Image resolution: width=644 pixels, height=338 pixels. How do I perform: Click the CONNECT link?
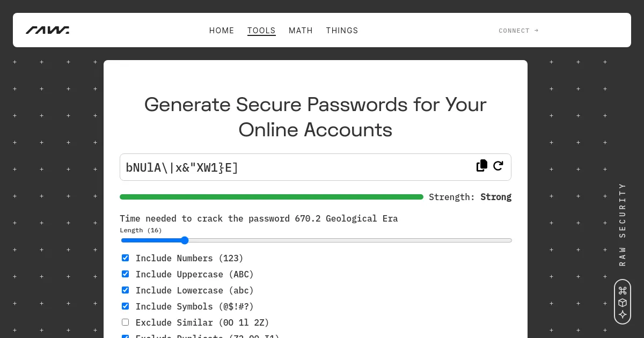coord(518,31)
